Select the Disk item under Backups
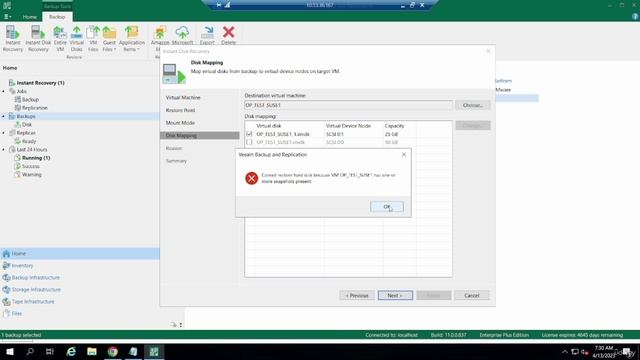The height and width of the screenshot is (360, 640). (x=27, y=124)
